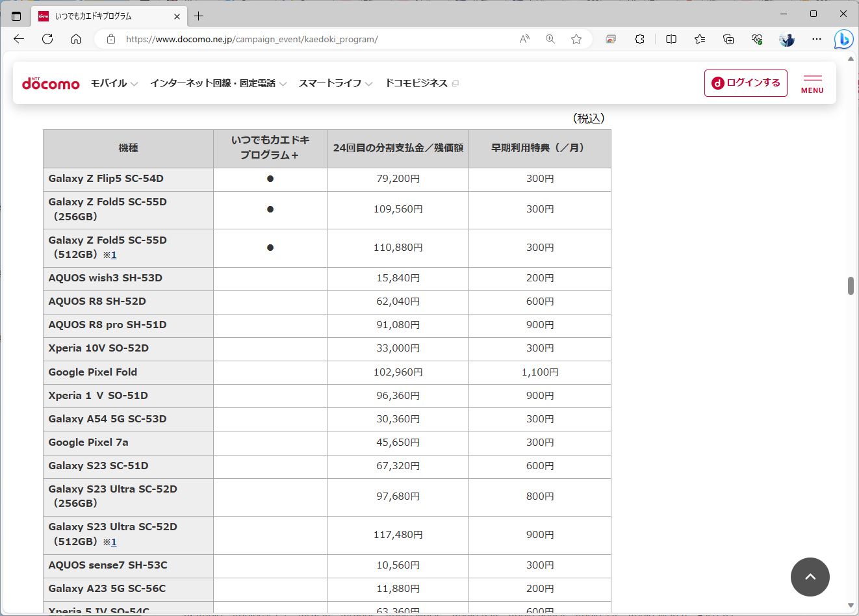Refresh the kaedoki program page
Image resolution: width=859 pixels, height=616 pixels.
pos(47,39)
